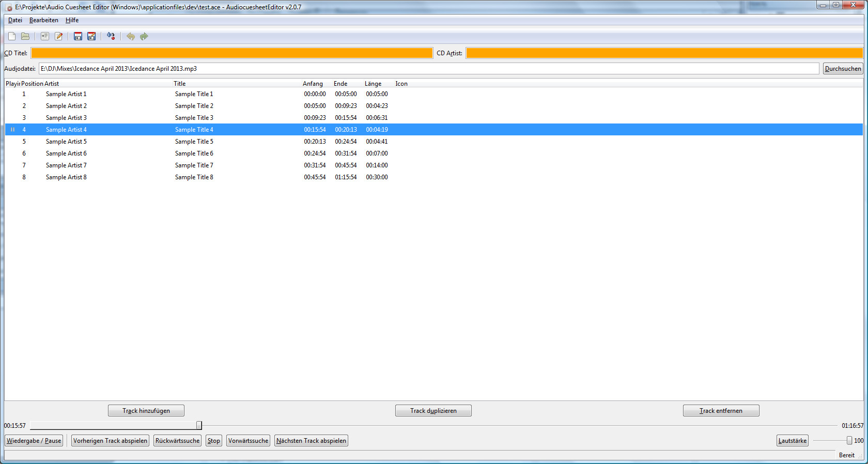
Task: Click the Bereit status bar text
Action: (847, 455)
